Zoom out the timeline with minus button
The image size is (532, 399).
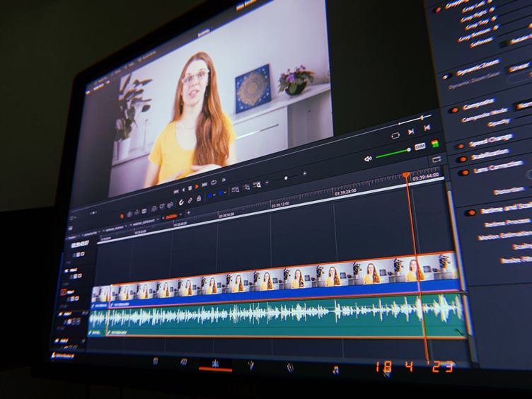(x=267, y=183)
